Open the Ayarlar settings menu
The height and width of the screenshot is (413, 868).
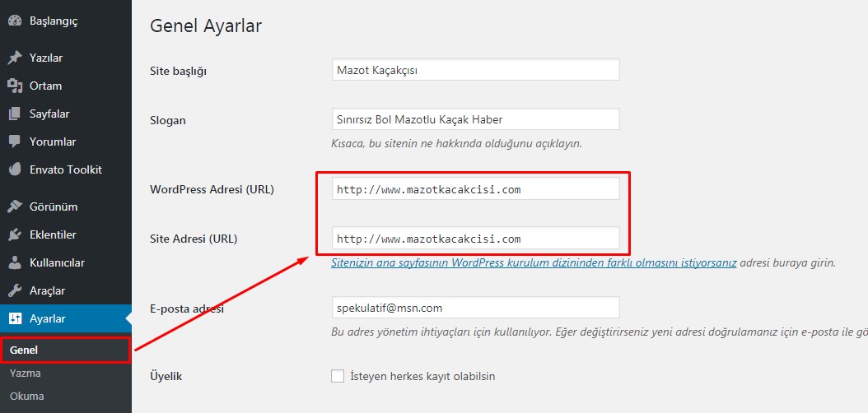48,318
